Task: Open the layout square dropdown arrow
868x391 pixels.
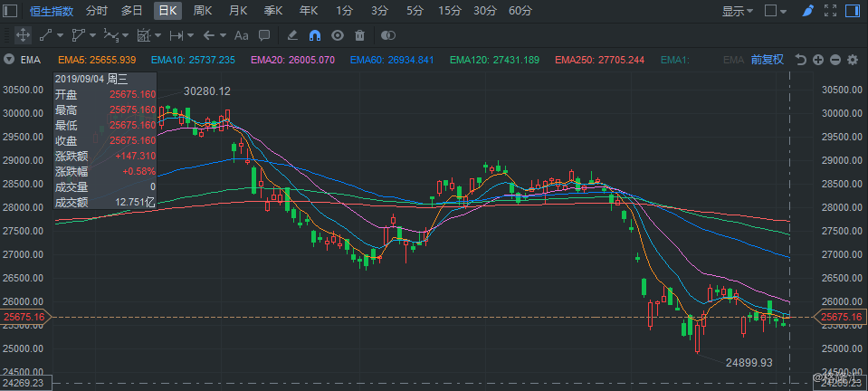Action: tap(784, 11)
